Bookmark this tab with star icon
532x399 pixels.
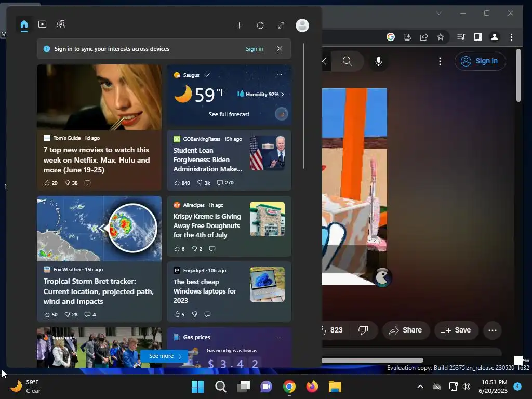point(441,37)
